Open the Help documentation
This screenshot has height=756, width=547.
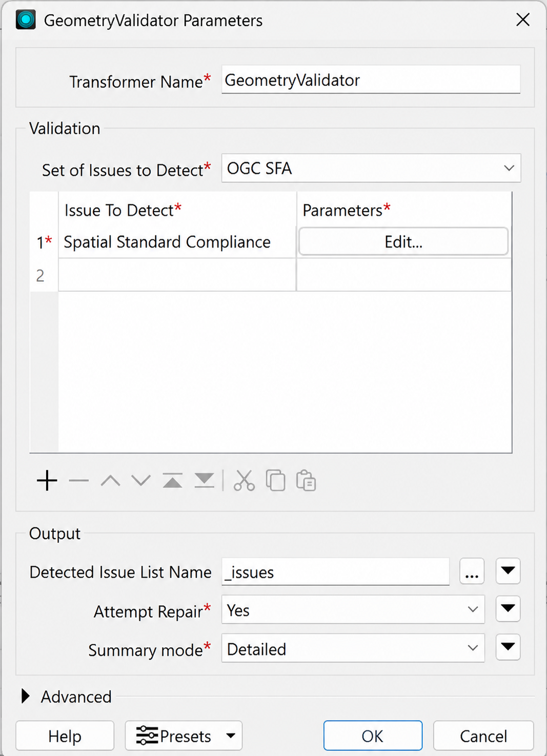coord(65,736)
